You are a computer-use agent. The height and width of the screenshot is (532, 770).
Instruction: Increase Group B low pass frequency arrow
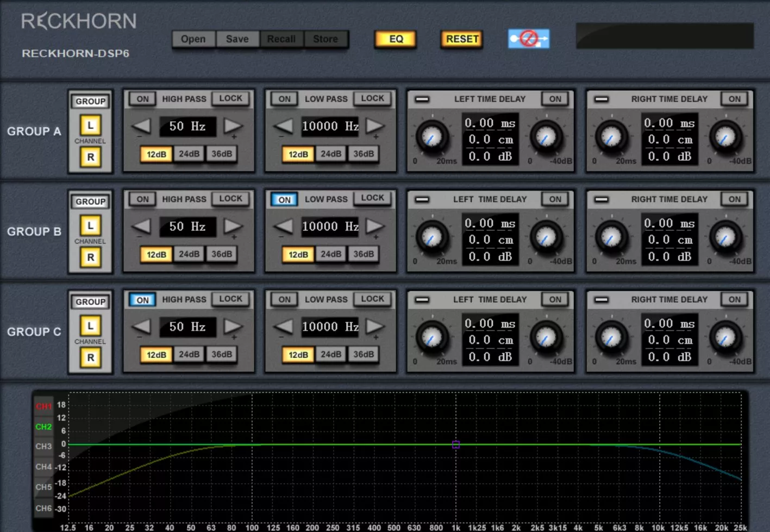click(x=375, y=226)
